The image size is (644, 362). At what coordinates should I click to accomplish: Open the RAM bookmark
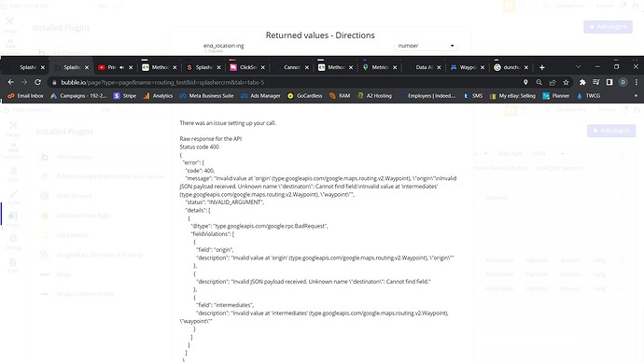(340, 95)
